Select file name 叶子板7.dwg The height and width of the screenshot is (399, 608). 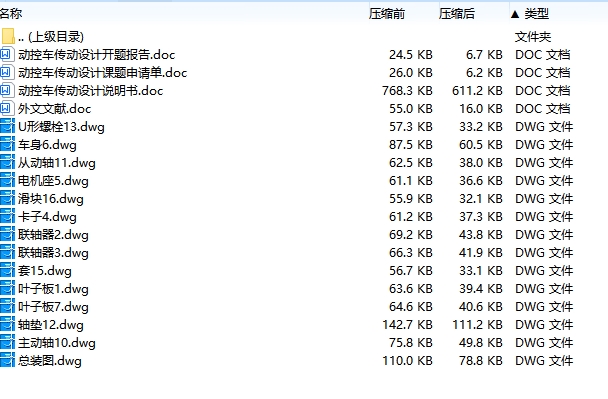click(53, 307)
